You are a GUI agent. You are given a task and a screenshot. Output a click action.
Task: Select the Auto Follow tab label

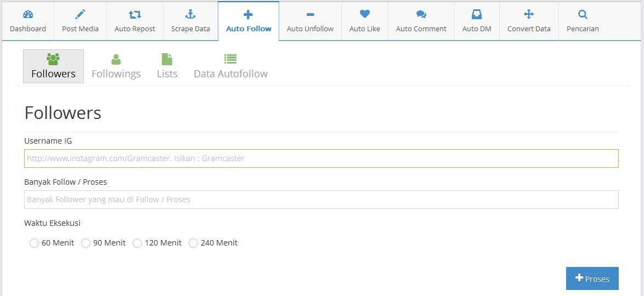[x=248, y=29]
